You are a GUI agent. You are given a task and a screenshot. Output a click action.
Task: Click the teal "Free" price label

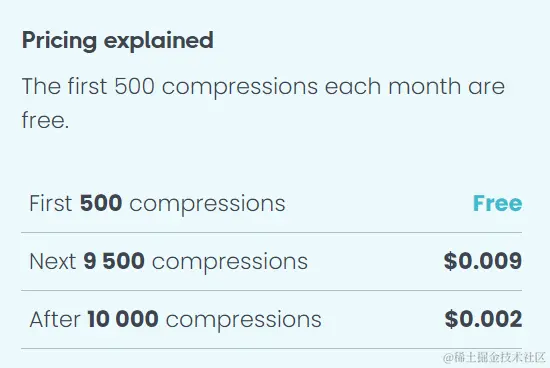[497, 203]
